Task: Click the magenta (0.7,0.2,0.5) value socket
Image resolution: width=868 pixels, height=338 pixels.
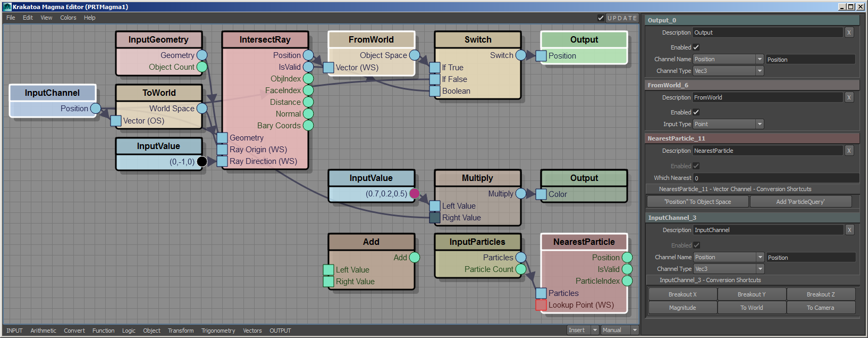Action: pos(415,194)
